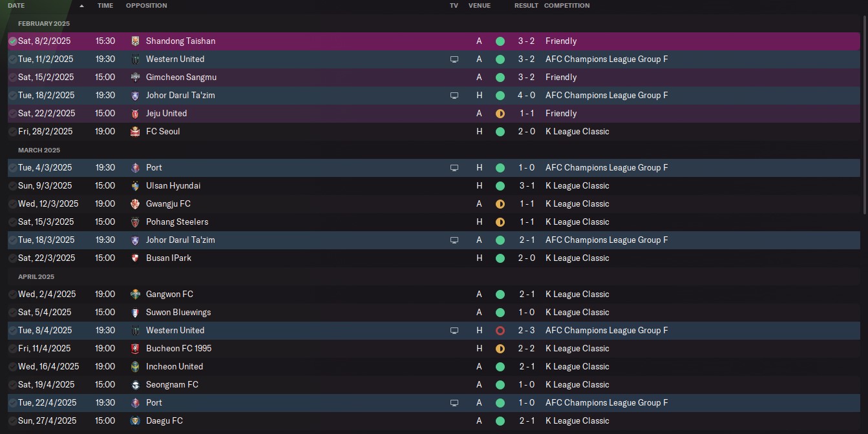Click the sort arrow next to the Date column
868x434 pixels.
tap(81, 6)
